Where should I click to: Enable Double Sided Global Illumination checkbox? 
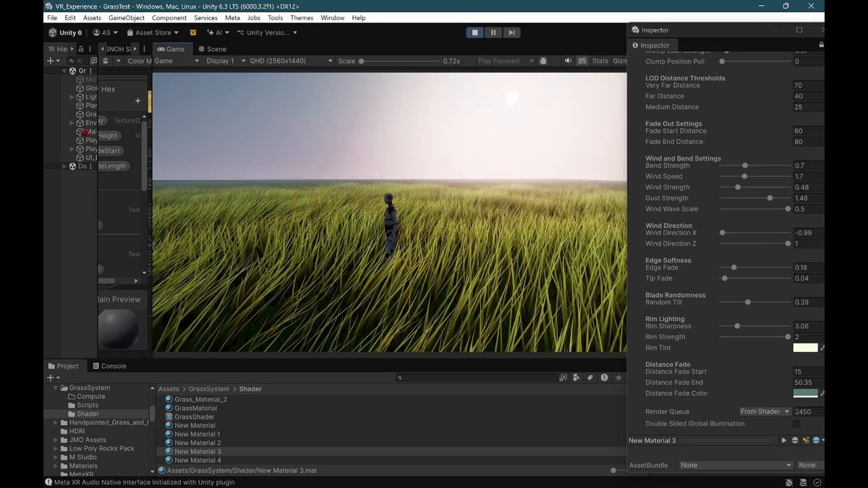(x=796, y=424)
